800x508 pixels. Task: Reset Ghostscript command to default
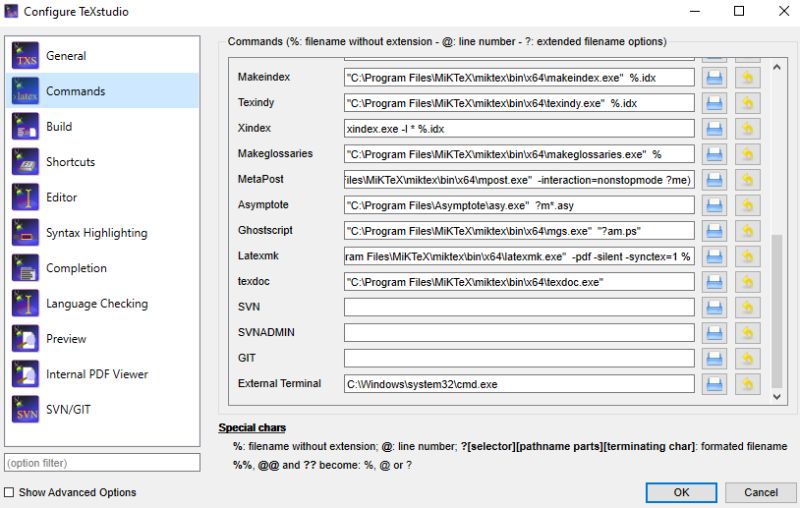[x=747, y=231]
